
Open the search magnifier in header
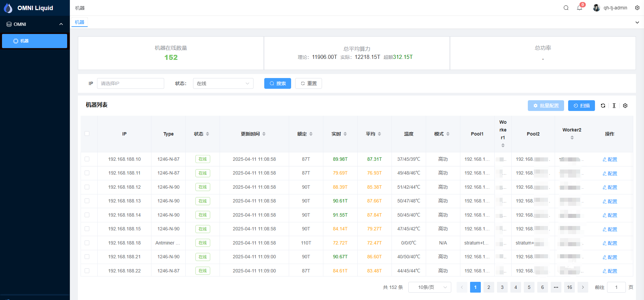(x=566, y=8)
